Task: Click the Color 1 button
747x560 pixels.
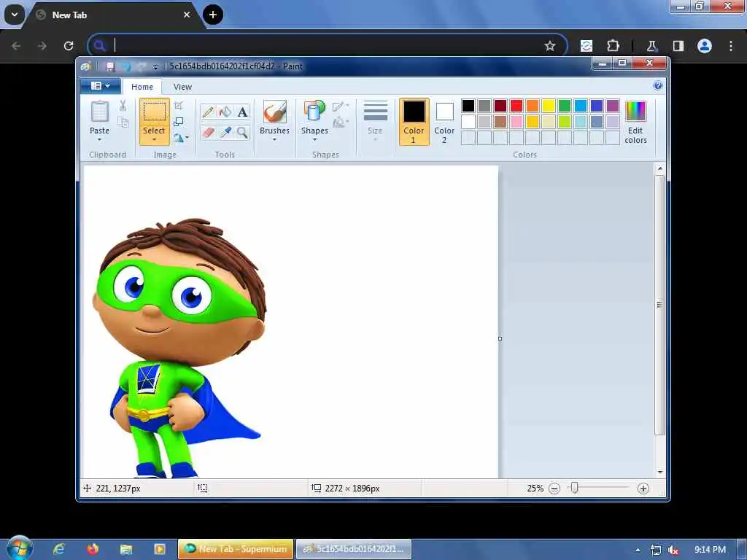Action: 414,122
